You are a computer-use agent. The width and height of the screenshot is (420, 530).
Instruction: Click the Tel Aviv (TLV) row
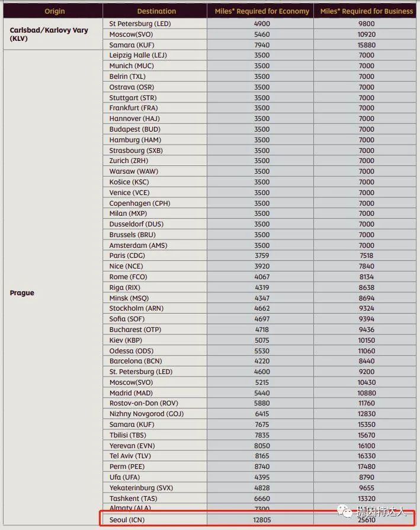pos(129,456)
